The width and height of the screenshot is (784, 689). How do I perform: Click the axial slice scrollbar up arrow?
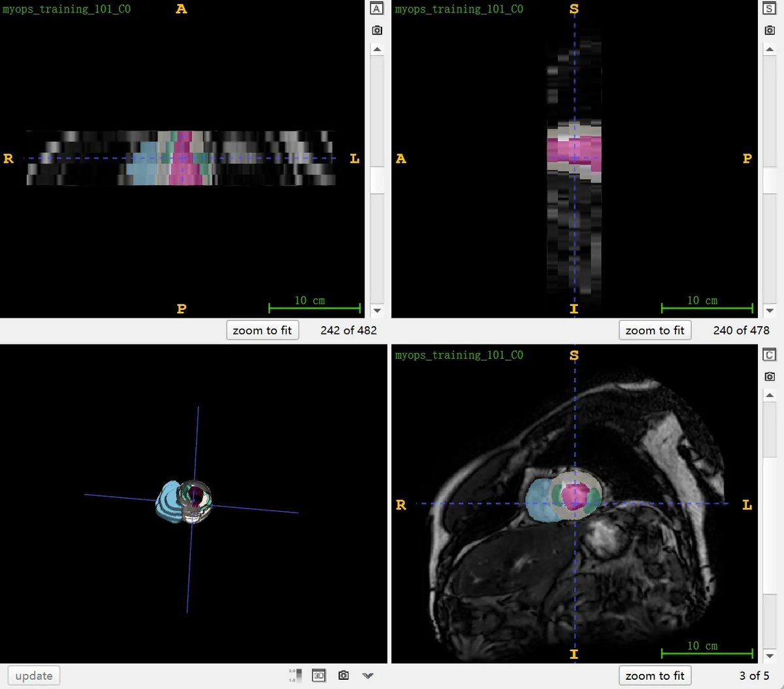[377, 50]
